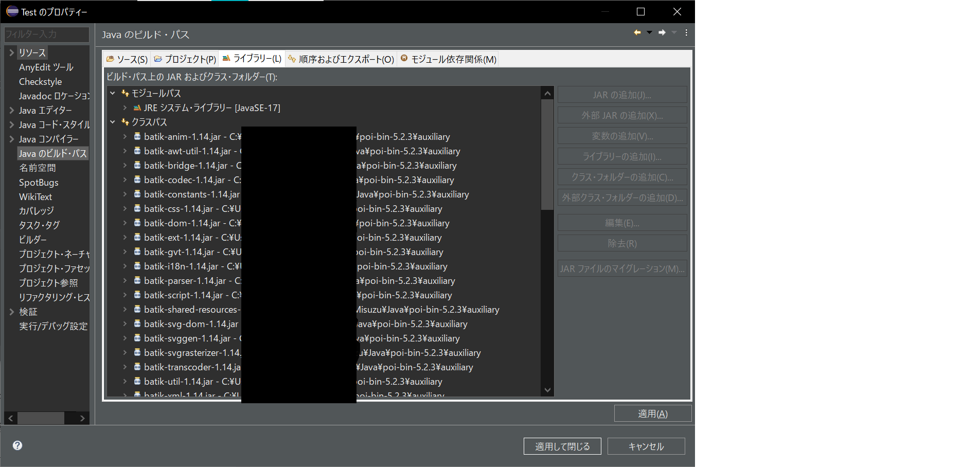Click the クラスパス node icon

point(125,122)
